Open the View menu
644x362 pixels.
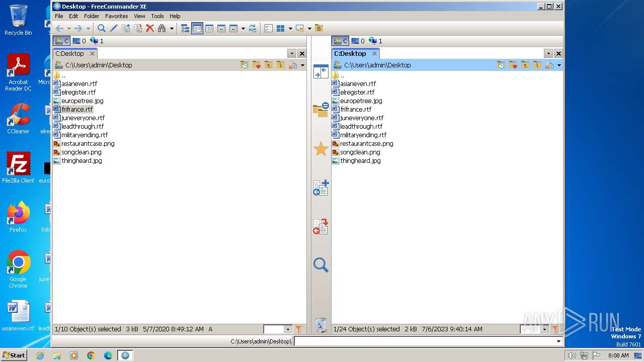pyautogui.click(x=139, y=16)
